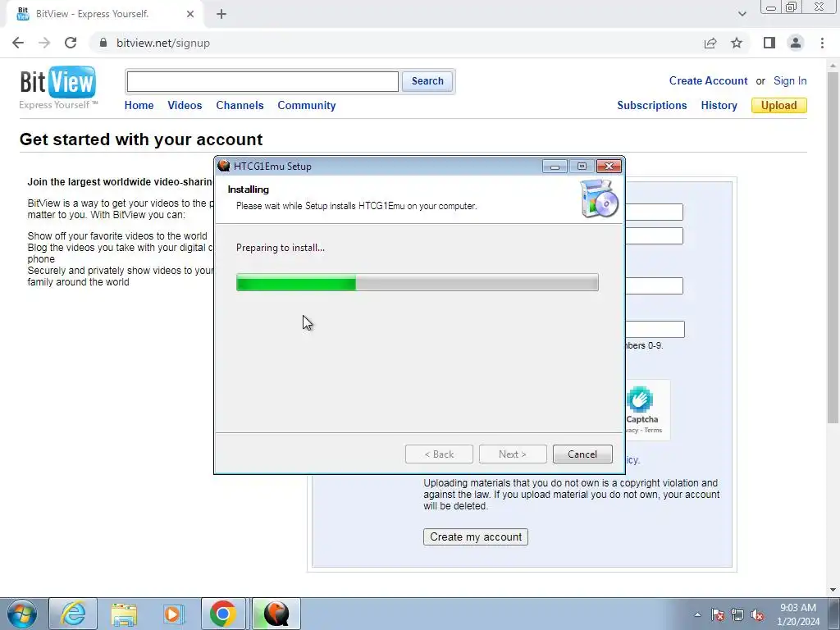The height and width of the screenshot is (630, 840).
Task: Click the BitView search input field
Action: click(262, 81)
